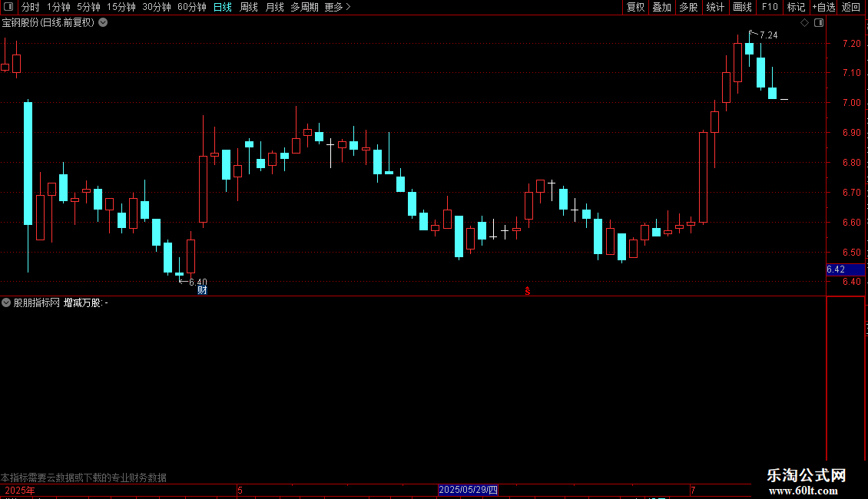Click the diamond marker icon above chart
The width and height of the screenshot is (868, 499).
pyautogui.click(x=804, y=23)
